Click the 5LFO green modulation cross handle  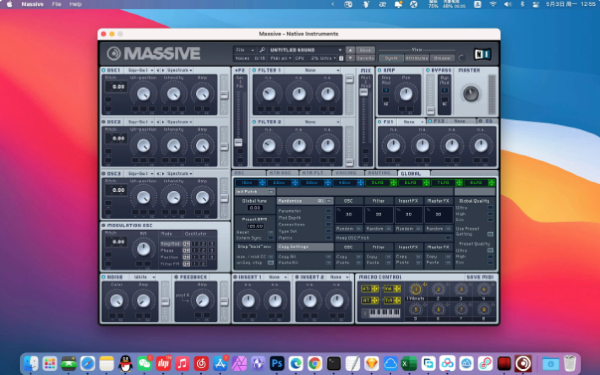393,183
